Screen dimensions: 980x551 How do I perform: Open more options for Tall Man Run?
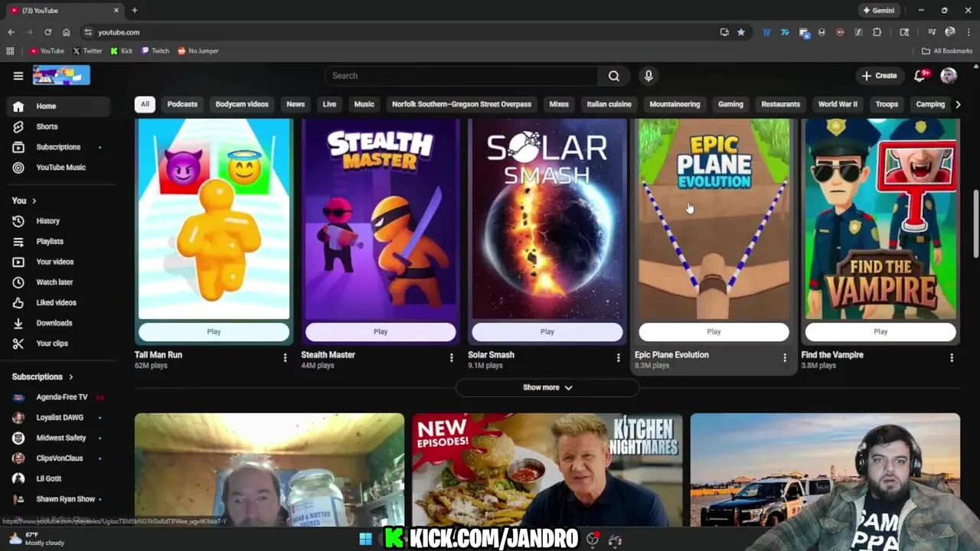(x=285, y=357)
